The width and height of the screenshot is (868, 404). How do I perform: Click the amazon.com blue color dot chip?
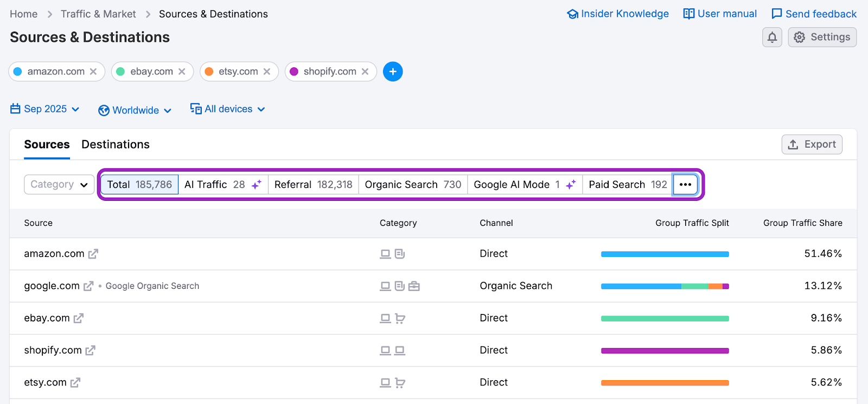click(17, 72)
